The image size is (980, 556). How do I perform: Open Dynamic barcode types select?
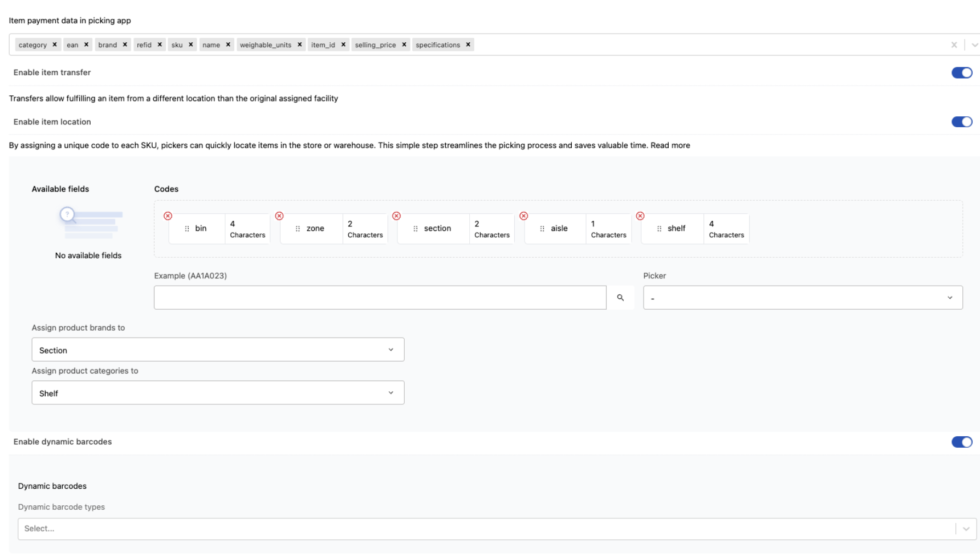(x=496, y=529)
